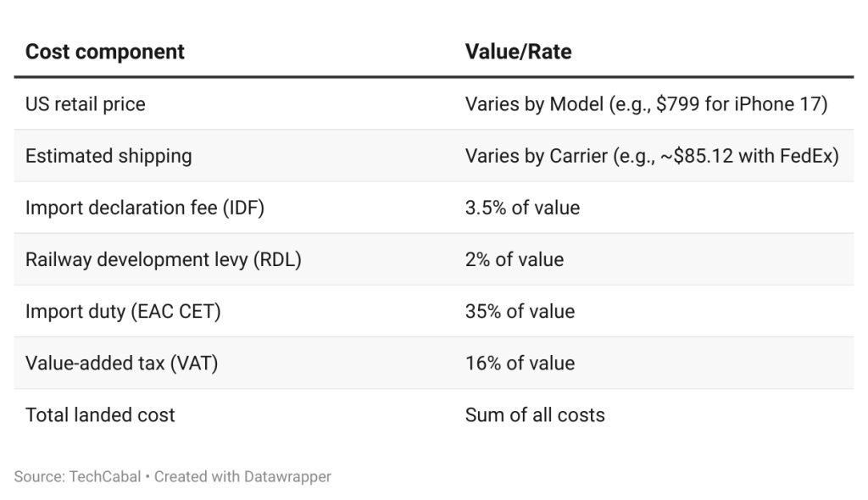868x500 pixels.
Task: Click the "Cost component" column header
Action: click(104, 52)
